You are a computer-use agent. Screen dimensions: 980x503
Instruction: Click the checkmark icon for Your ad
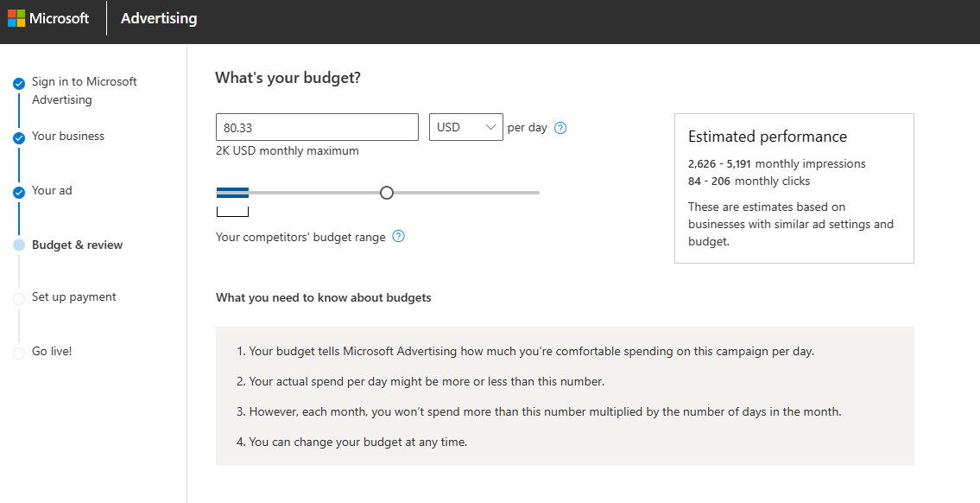pyautogui.click(x=19, y=193)
